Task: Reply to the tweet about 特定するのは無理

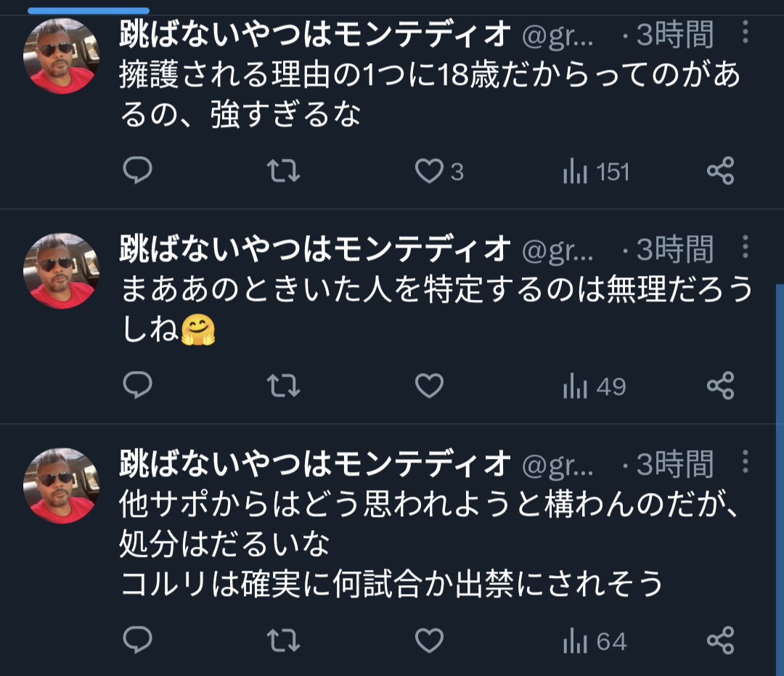Action: coord(137,386)
